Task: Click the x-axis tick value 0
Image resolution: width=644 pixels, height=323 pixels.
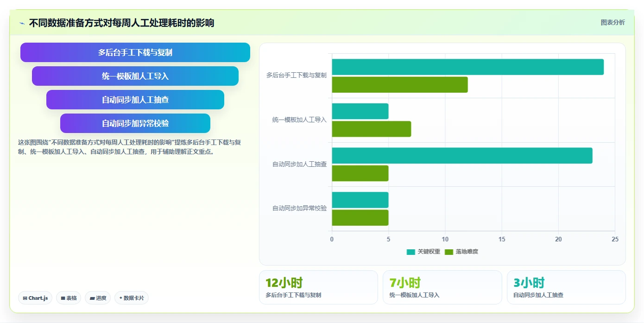Action: pyautogui.click(x=332, y=240)
